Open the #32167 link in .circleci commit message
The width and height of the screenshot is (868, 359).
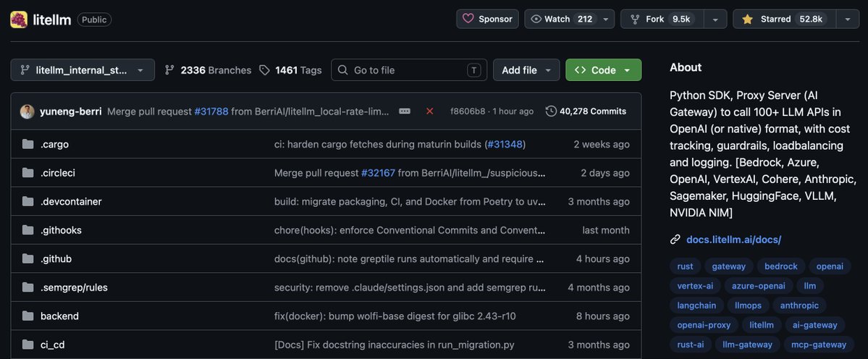[378, 173]
